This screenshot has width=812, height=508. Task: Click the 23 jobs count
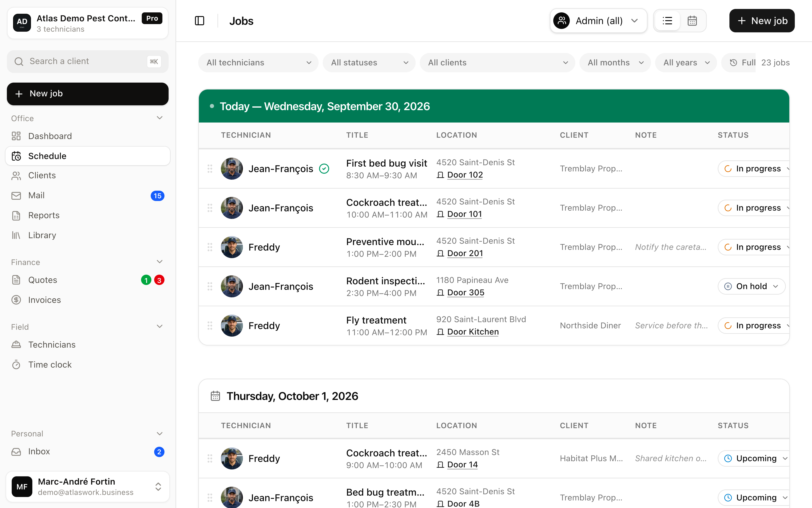[775, 62]
